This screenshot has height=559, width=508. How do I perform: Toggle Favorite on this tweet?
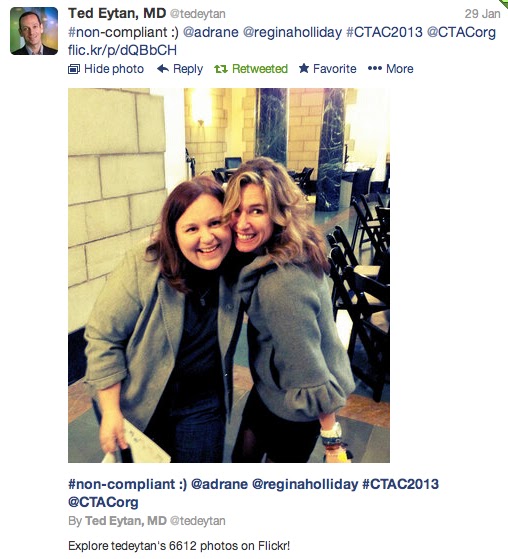coord(334,68)
